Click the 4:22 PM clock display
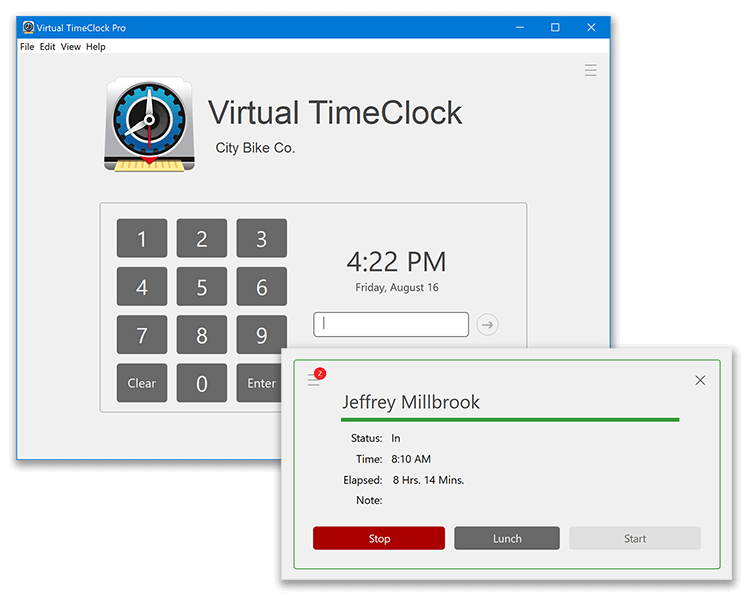This screenshot has height=597, width=750. tap(396, 262)
